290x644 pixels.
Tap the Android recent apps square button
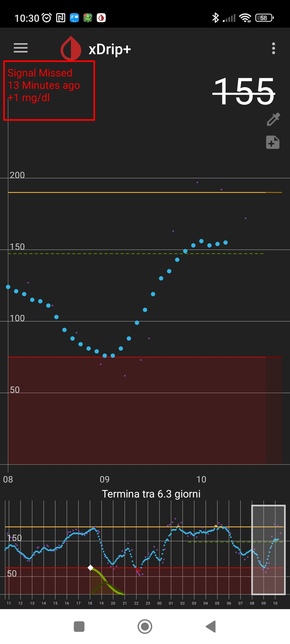coord(79,627)
